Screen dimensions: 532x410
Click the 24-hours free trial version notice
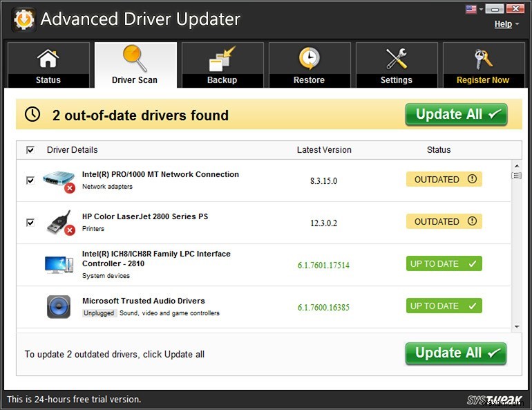74,399
